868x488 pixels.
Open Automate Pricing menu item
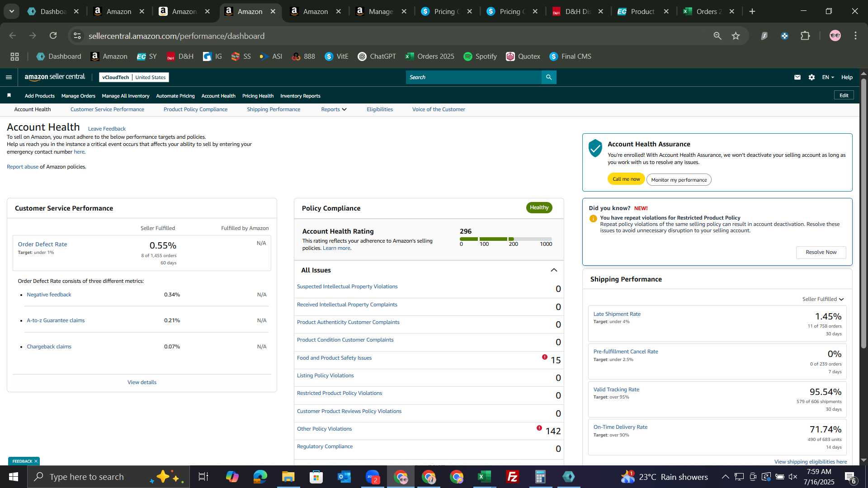(x=175, y=96)
